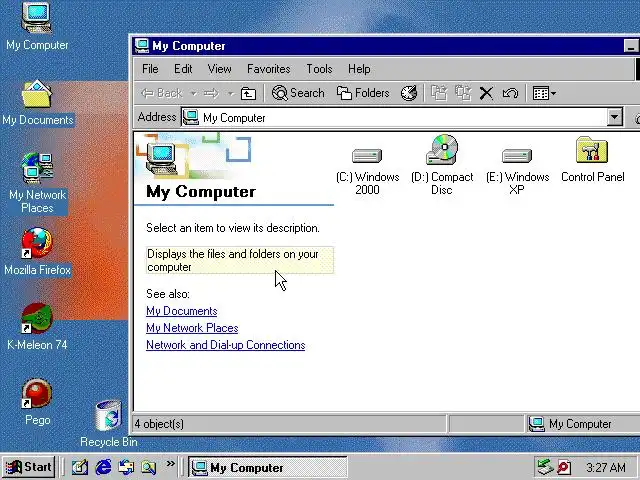This screenshot has width=640, height=480.
Task: Toggle the Folders pane
Action: [363, 93]
